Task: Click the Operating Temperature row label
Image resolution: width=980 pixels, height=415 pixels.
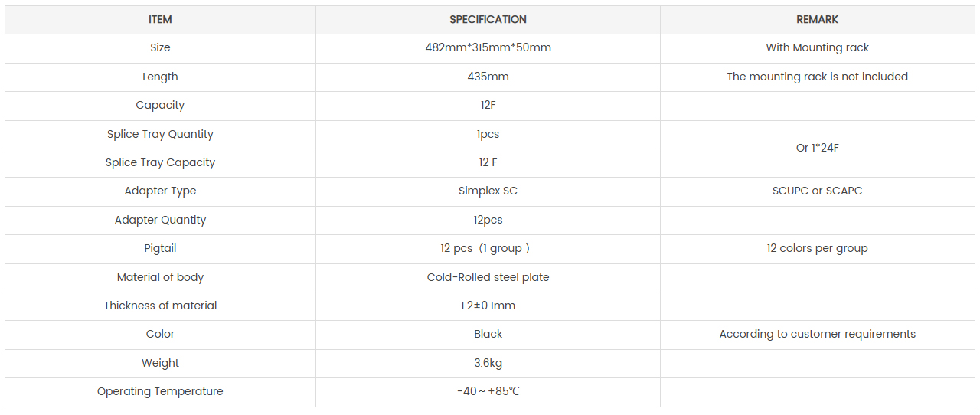Action: pos(160,391)
